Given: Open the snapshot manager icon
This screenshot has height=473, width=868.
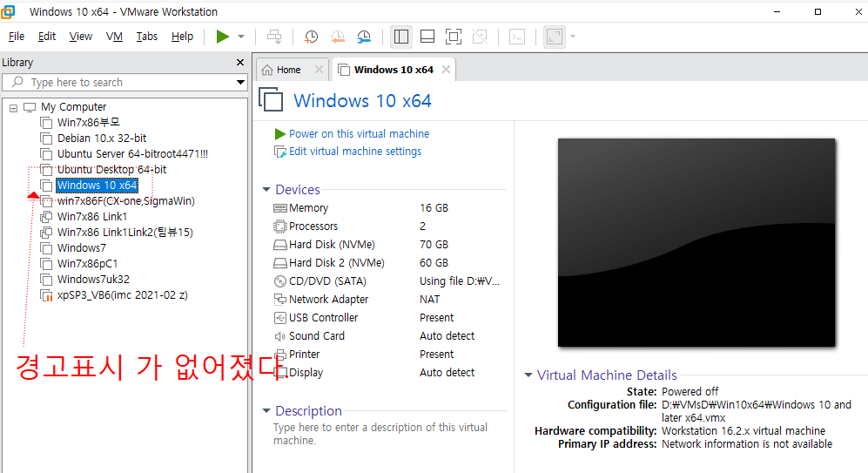Looking at the screenshot, I should pos(364,37).
